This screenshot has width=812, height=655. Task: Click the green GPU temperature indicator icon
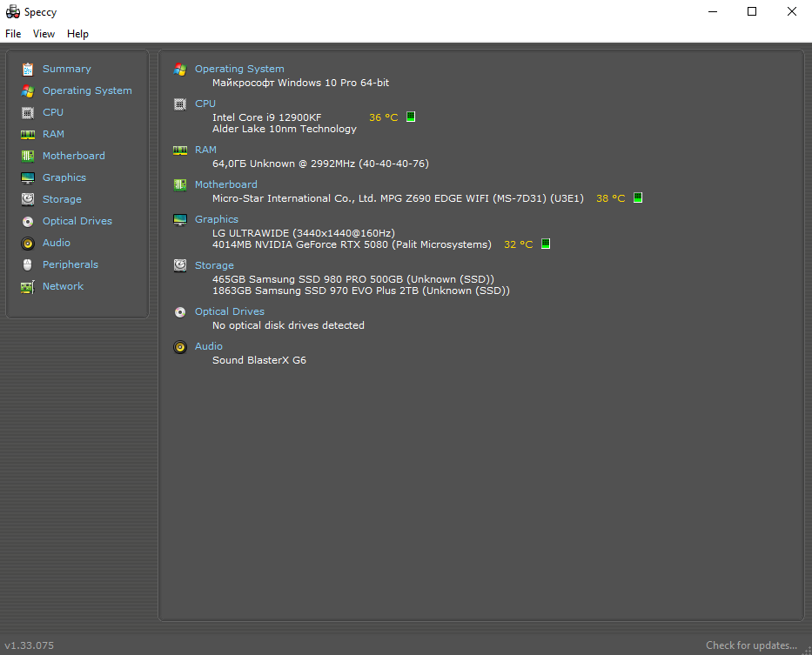click(x=546, y=244)
